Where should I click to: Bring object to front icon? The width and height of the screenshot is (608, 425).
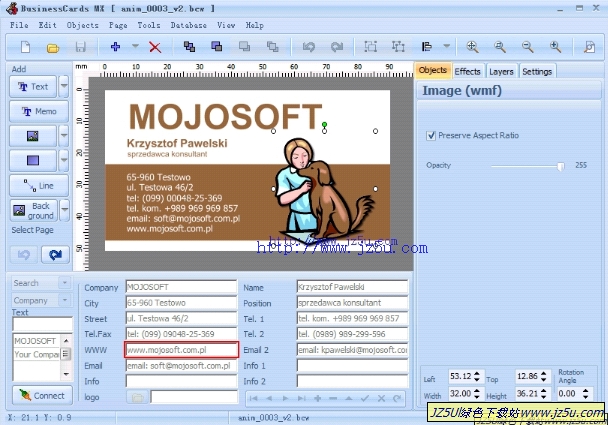189,47
